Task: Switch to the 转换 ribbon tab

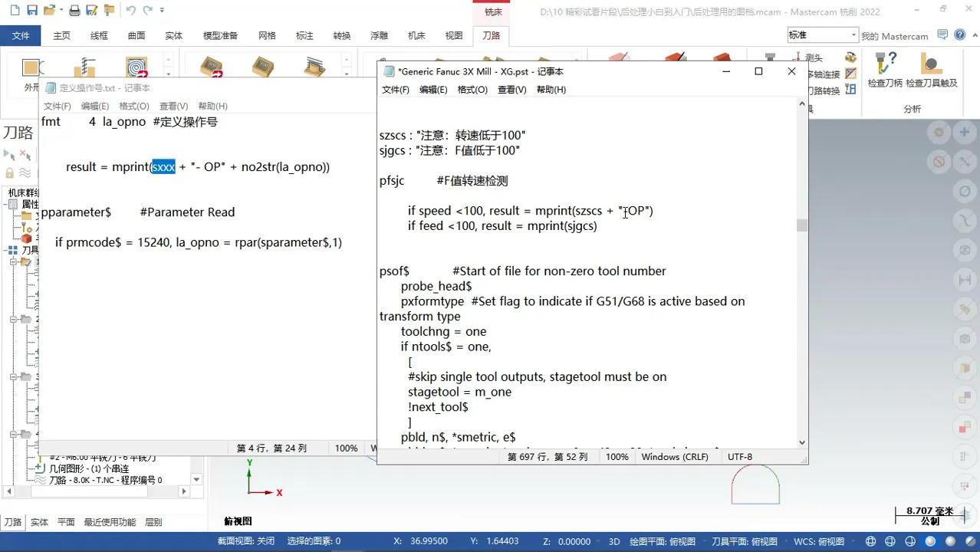Action: 341,35
